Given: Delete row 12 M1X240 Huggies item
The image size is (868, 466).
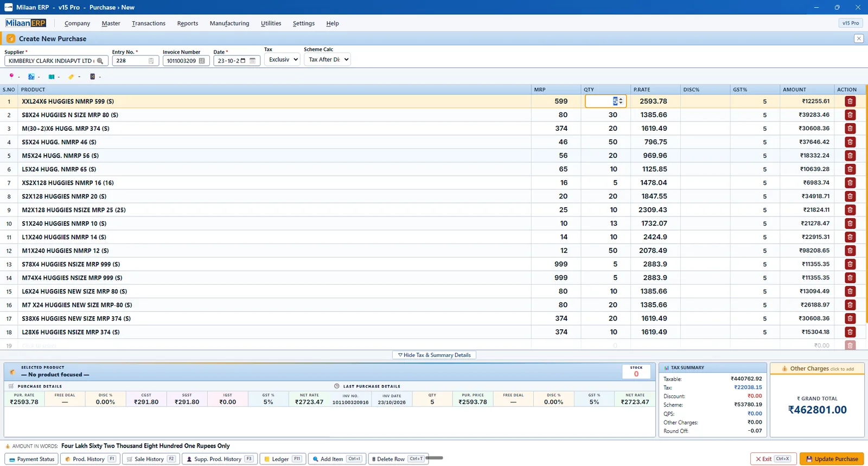Looking at the screenshot, I should (850, 251).
